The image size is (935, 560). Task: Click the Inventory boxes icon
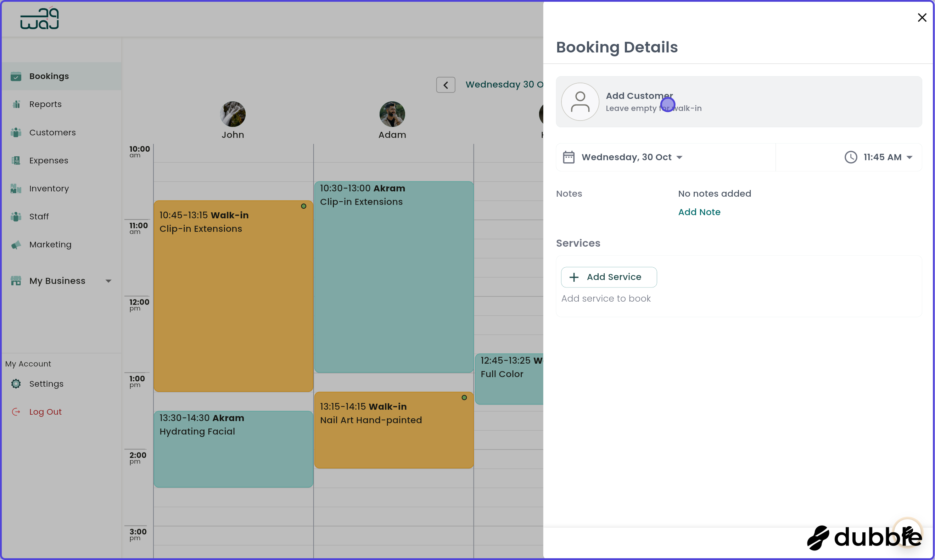pyautogui.click(x=16, y=188)
